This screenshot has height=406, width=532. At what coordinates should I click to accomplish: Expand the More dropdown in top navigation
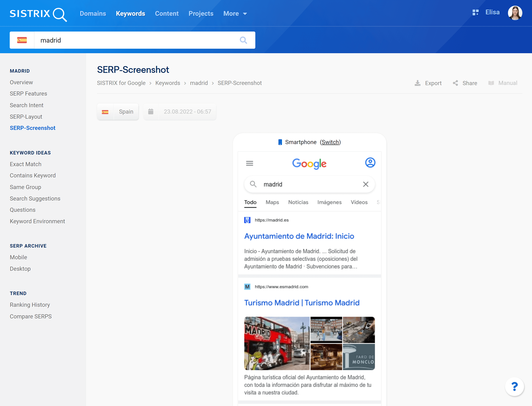(x=235, y=14)
